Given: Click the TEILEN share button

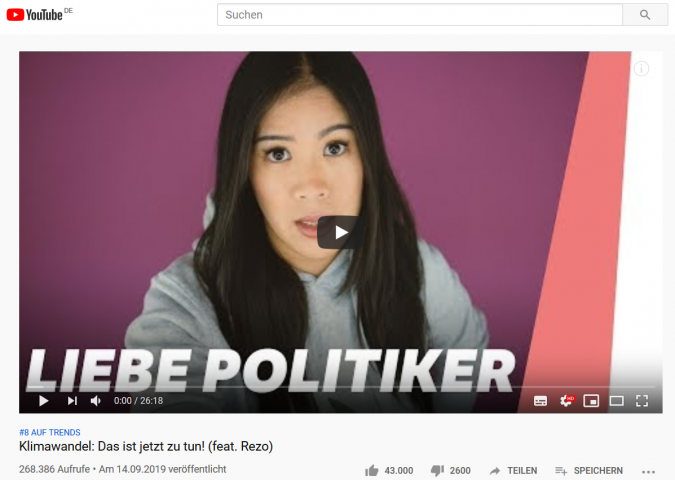Looking at the screenshot, I should 514,471.
